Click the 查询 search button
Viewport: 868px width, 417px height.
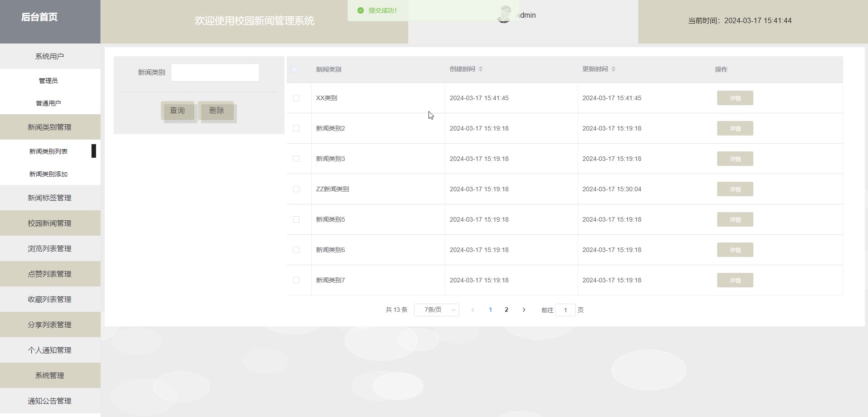click(x=177, y=111)
